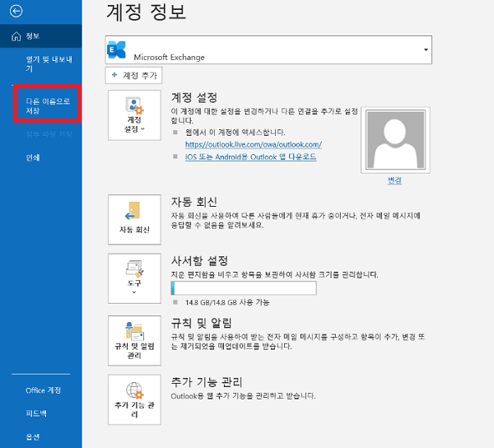494x448 pixels.
Task: Open Office 계정 page
Action: [43, 390]
